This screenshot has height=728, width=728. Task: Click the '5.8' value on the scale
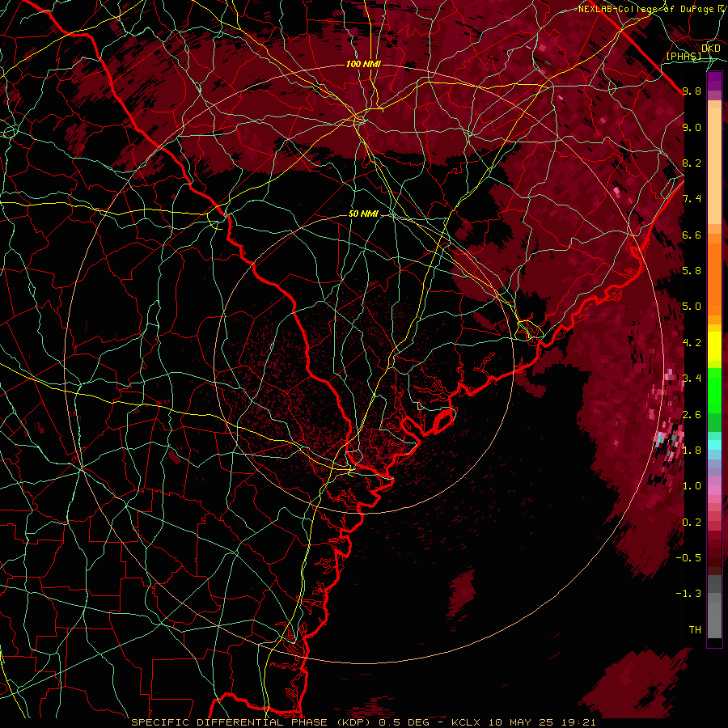[x=692, y=271]
